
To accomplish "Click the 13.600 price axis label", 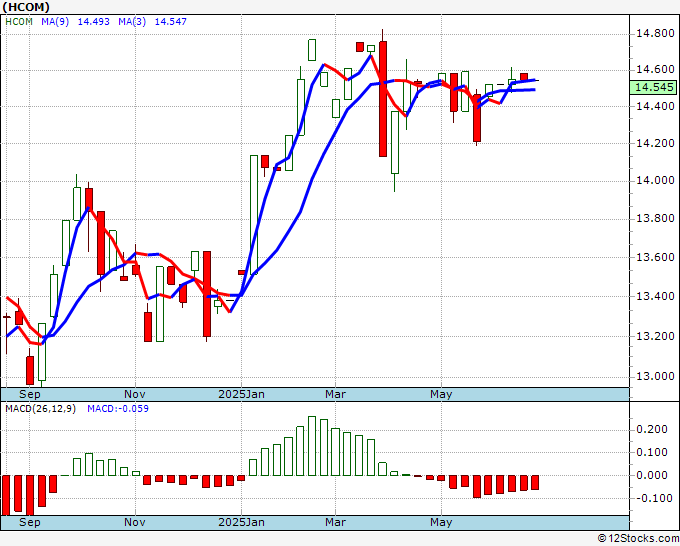I will [x=655, y=257].
